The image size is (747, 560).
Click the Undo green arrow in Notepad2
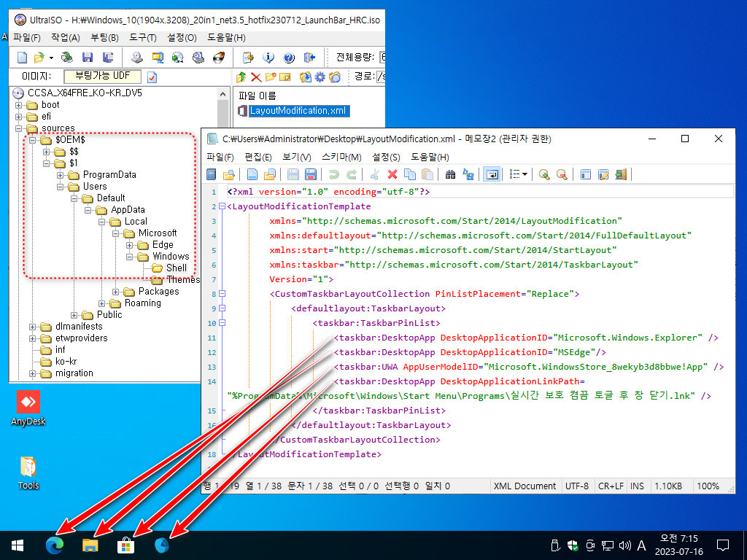[x=334, y=175]
